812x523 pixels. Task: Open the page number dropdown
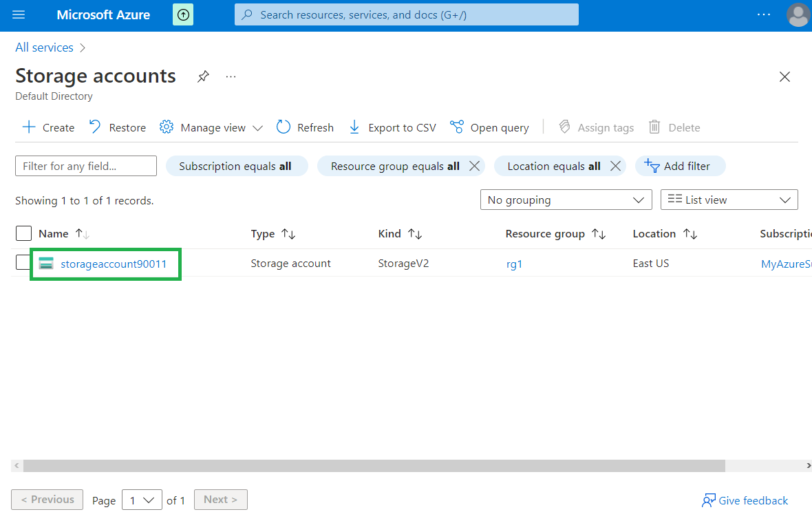point(142,500)
